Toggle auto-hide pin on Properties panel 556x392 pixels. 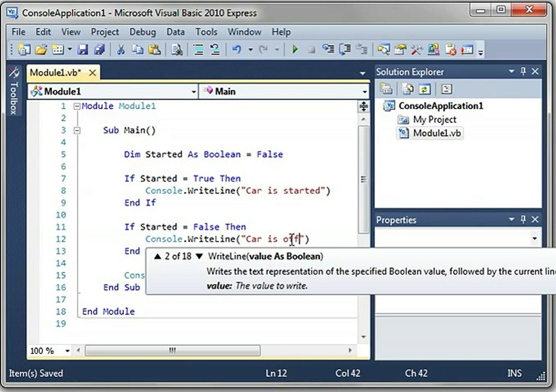pos(523,219)
